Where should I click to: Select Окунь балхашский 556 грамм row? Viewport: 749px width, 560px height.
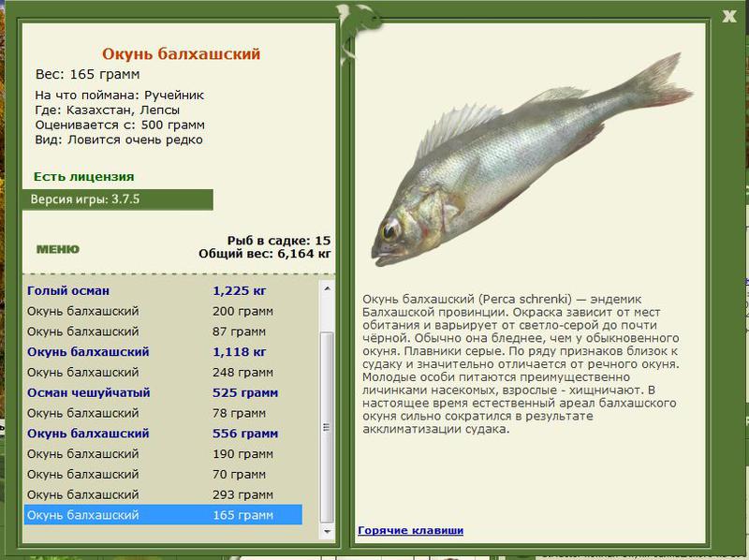tap(163, 434)
